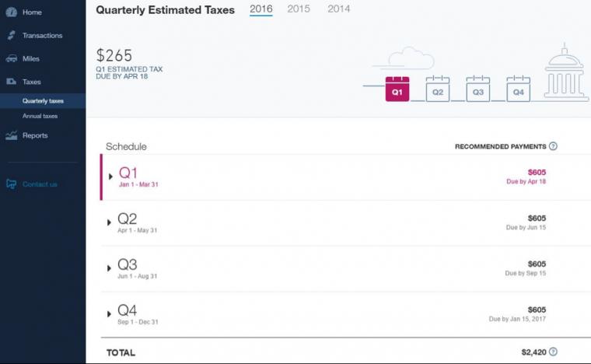Switch to the 2014 tax year tab
The width and height of the screenshot is (591, 364).
pos(339,9)
